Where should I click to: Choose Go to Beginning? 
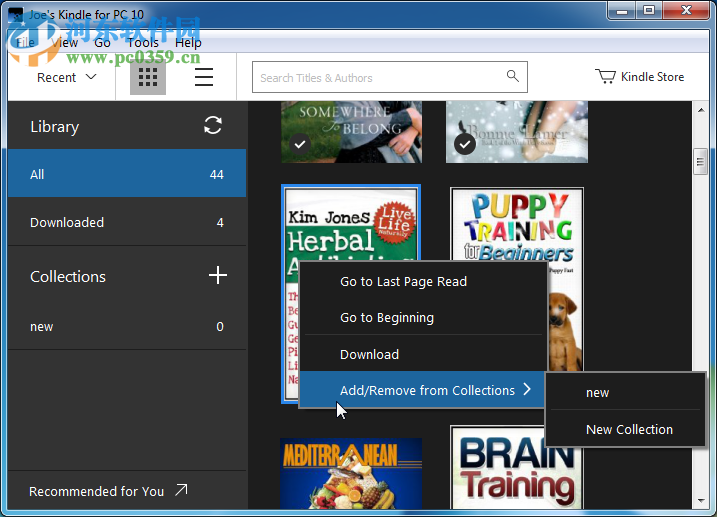tap(423, 317)
